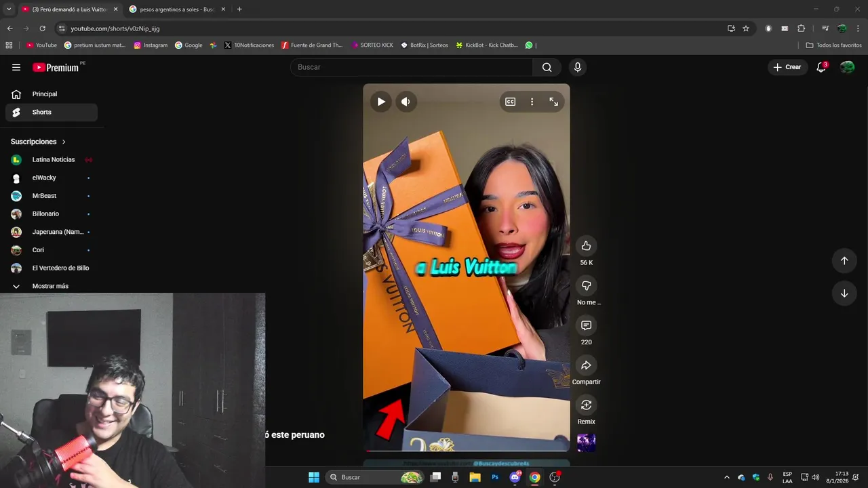Open the Short's sound thumbnail

coord(586,443)
